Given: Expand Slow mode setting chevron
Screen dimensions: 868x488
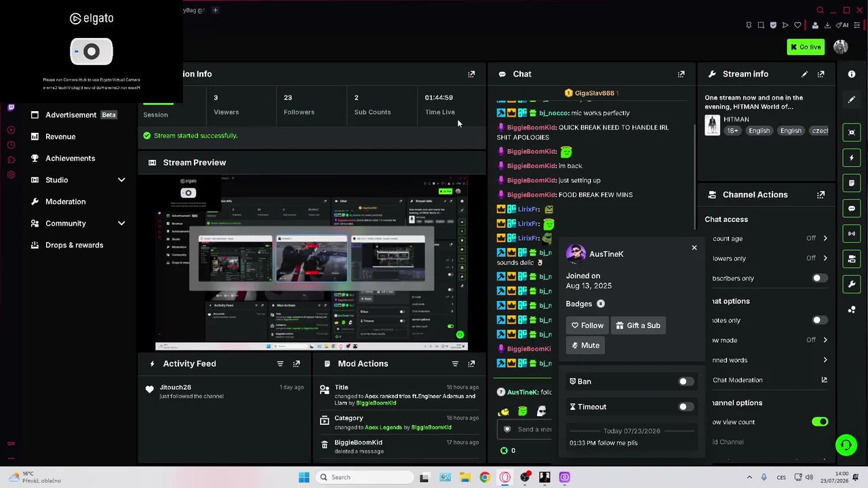Looking at the screenshot, I should pyautogui.click(x=825, y=340).
